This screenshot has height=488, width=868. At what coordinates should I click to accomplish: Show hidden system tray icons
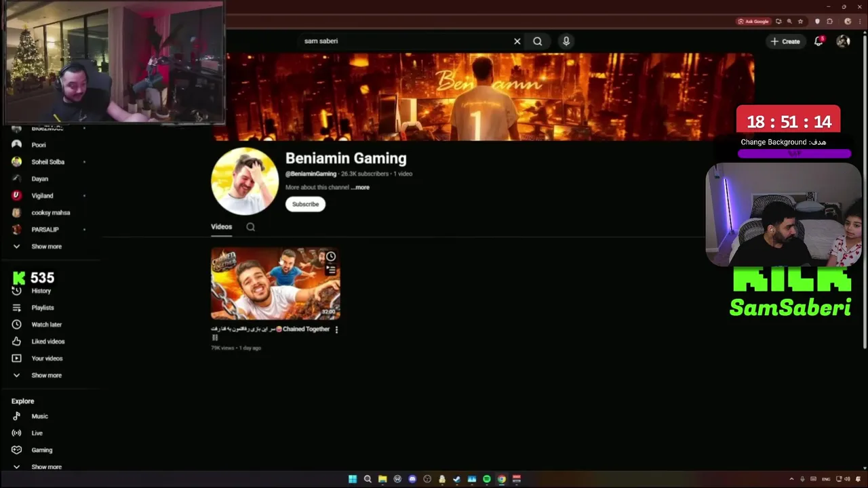tap(791, 479)
